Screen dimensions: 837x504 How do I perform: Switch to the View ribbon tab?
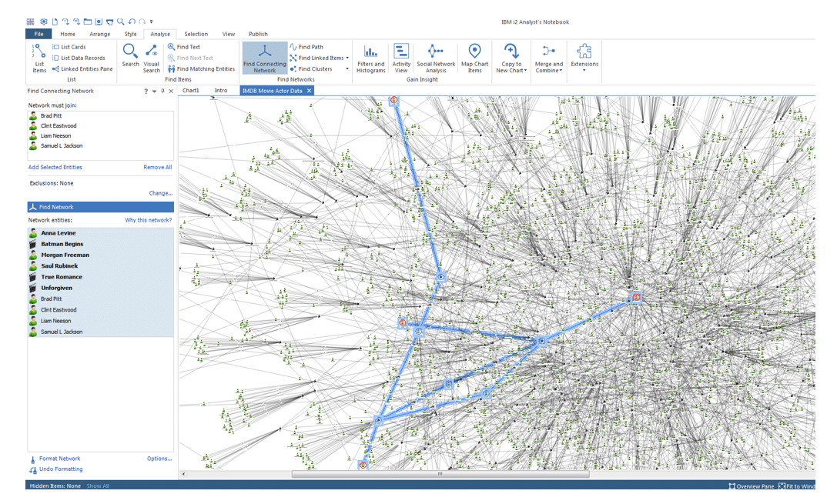point(229,34)
